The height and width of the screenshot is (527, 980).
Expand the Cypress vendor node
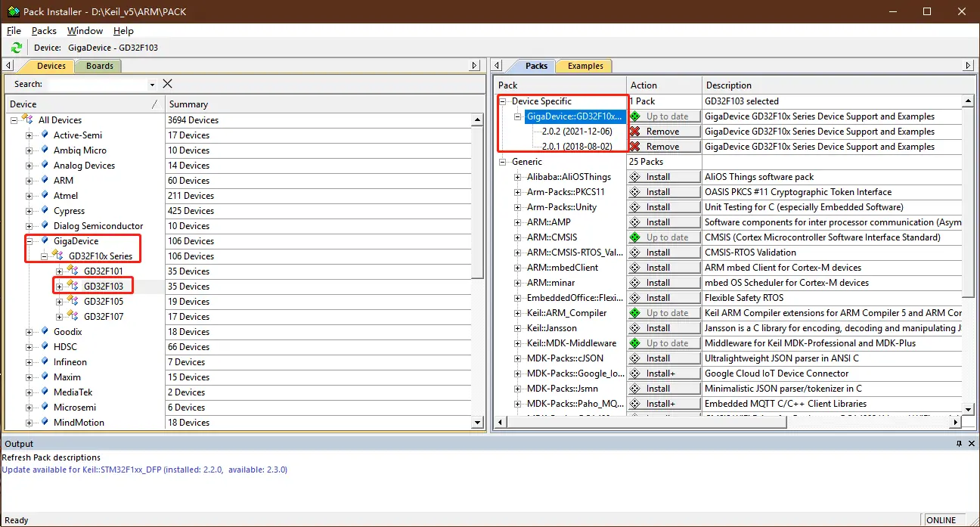point(29,211)
